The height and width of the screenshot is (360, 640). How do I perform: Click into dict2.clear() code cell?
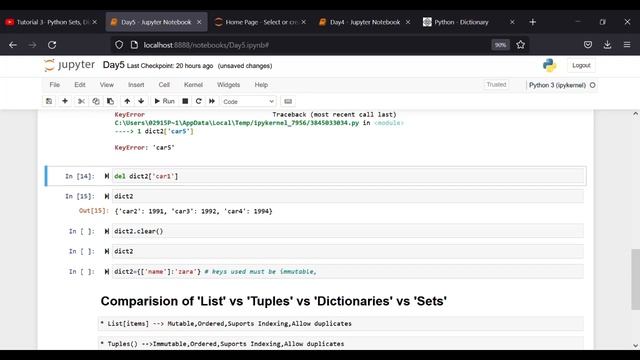tap(348, 231)
